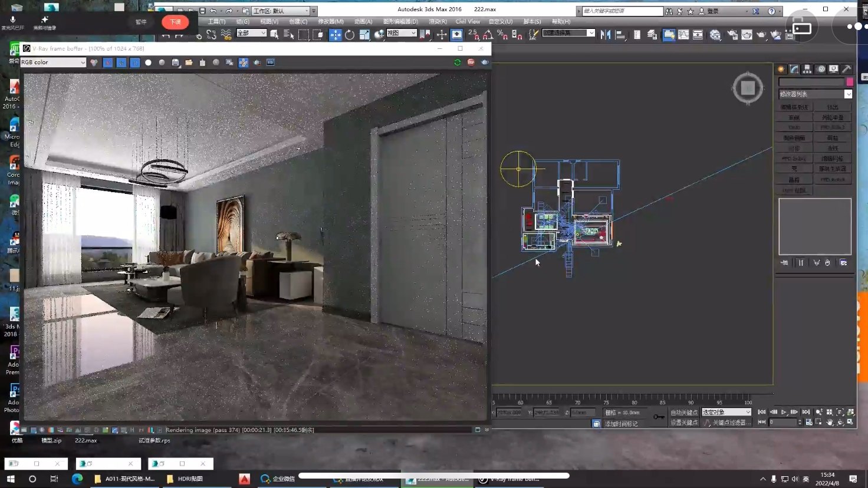This screenshot has height=488, width=868.
Task: Open the 修改器(M) menu
Action: (331, 21)
